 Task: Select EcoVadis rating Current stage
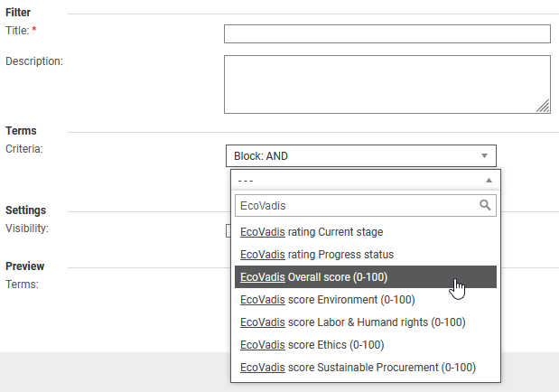[312, 232]
